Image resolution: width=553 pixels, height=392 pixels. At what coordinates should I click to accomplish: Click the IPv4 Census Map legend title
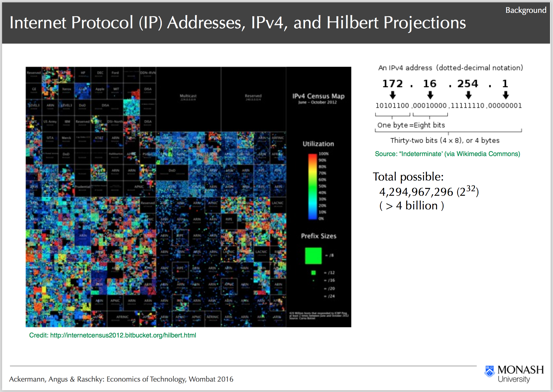click(x=318, y=96)
